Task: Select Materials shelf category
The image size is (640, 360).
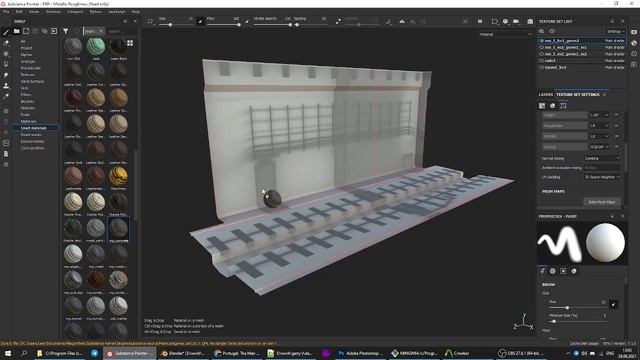Action: (29, 121)
